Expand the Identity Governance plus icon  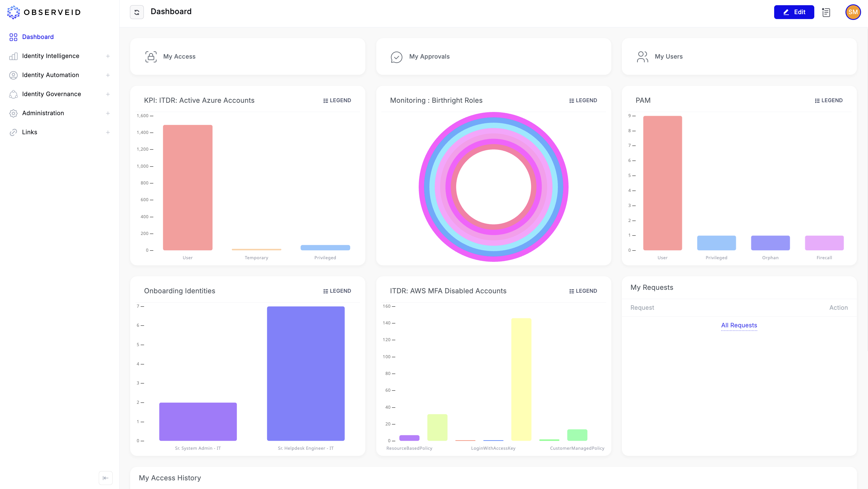108,94
